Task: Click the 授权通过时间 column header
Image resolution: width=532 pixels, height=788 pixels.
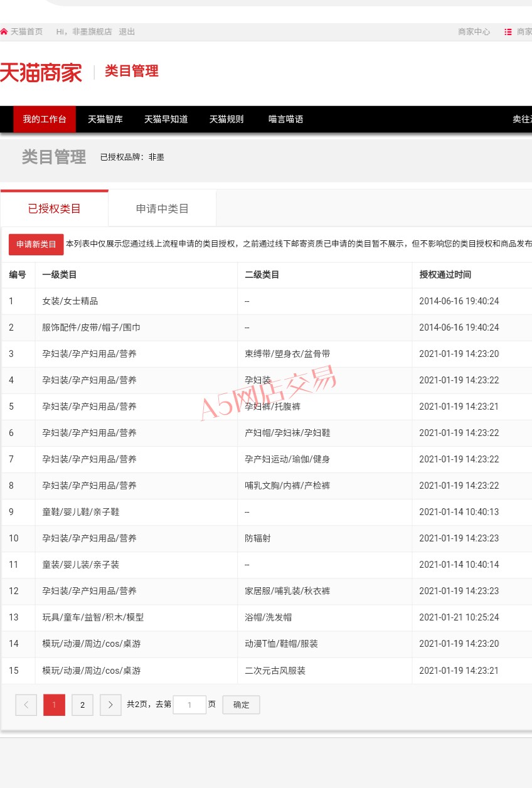Action: tap(445, 275)
